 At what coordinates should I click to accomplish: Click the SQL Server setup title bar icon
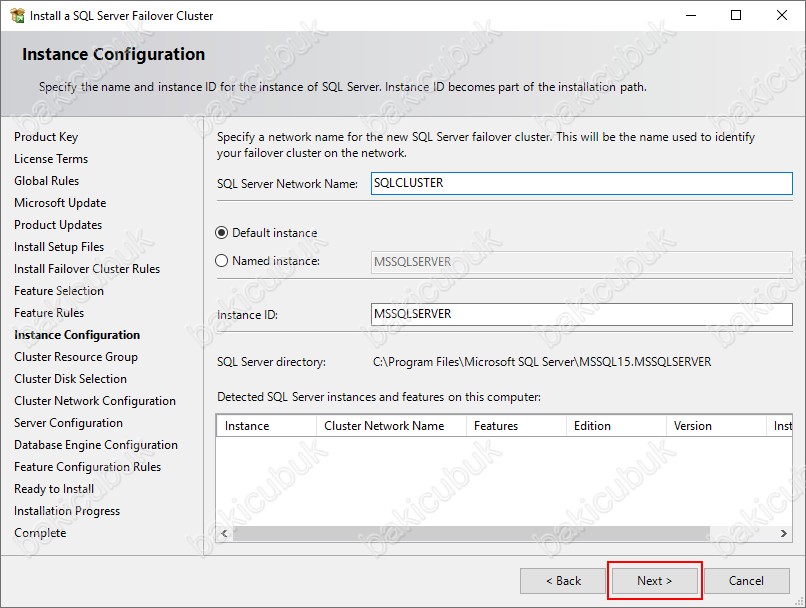17,15
